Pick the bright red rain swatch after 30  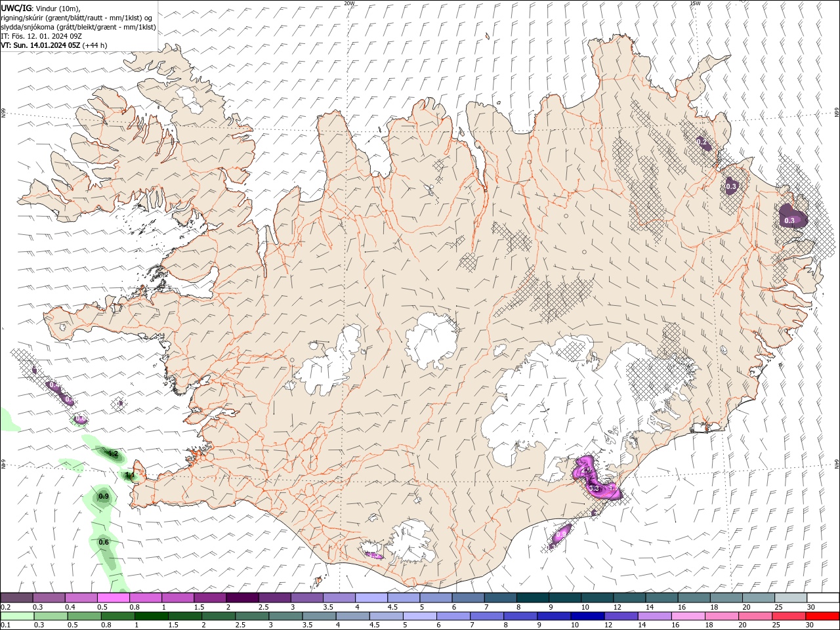822,616
